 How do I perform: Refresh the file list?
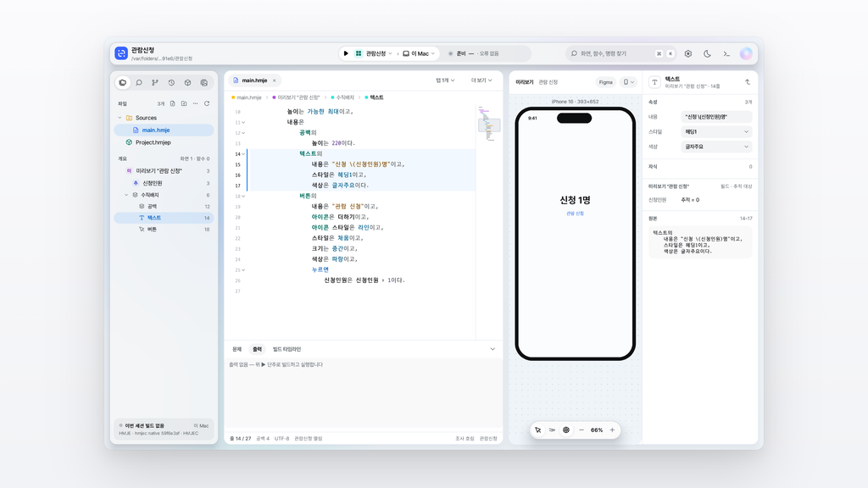point(207,103)
